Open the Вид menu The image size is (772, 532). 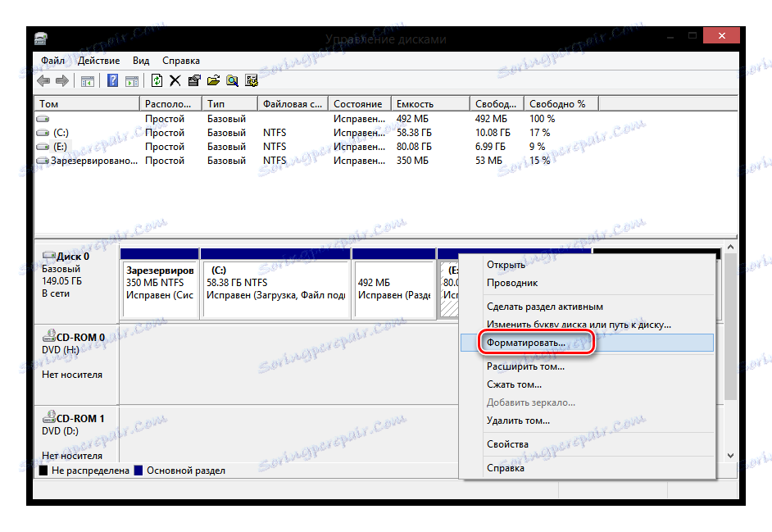[x=141, y=61]
